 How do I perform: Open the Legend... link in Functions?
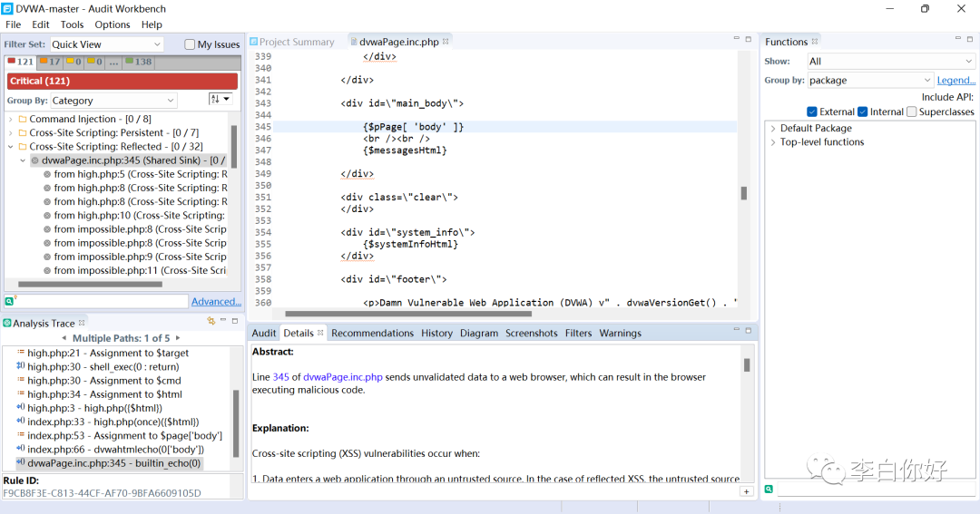tap(955, 80)
